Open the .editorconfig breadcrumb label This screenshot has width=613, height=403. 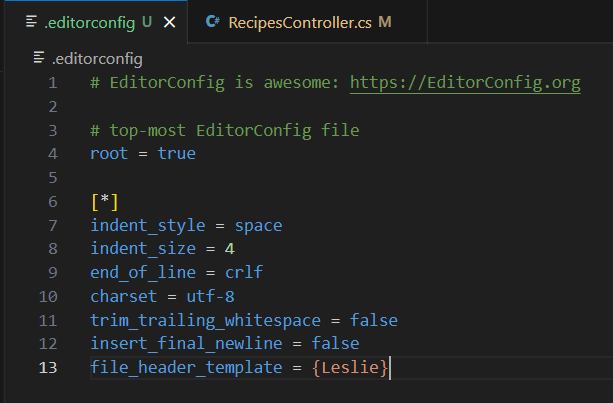click(96, 59)
